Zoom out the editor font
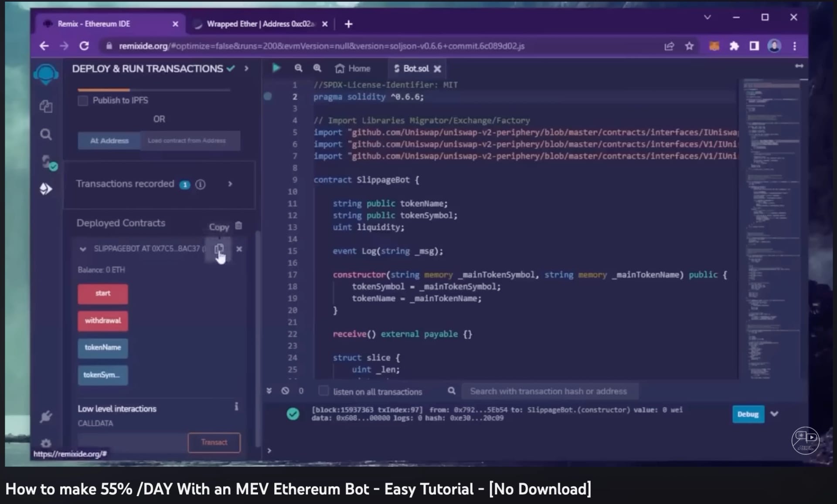837x504 pixels. pyautogui.click(x=298, y=68)
